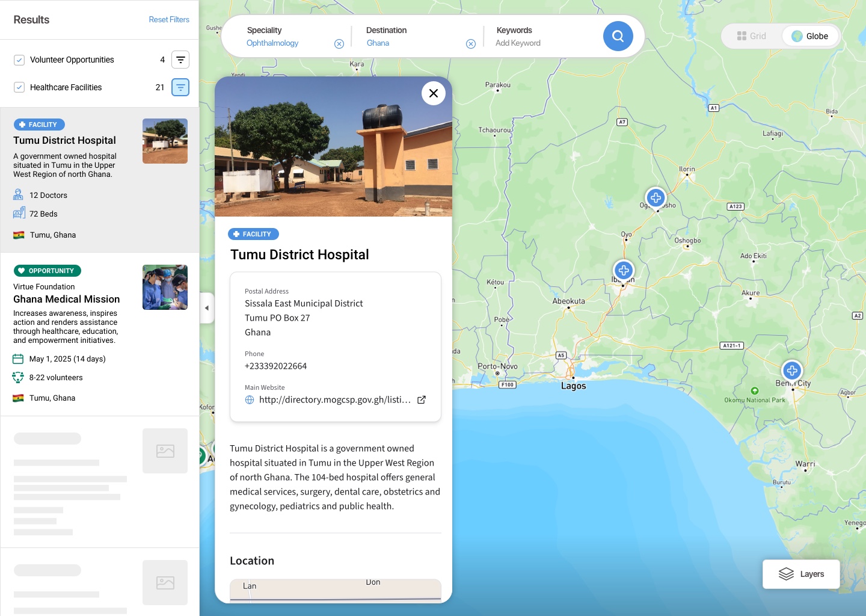This screenshot has height=616, width=866.
Task: Click the Virtue Foundation organization name
Action: pyautogui.click(x=44, y=287)
